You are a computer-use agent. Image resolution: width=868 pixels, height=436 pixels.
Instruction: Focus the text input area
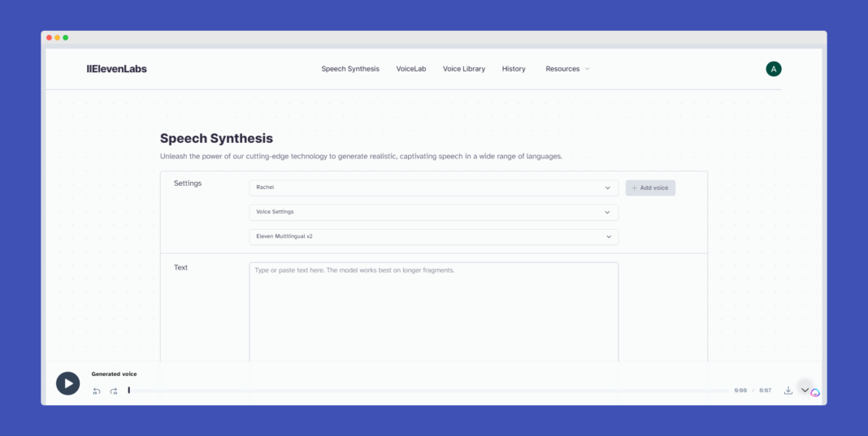coord(433,313)
